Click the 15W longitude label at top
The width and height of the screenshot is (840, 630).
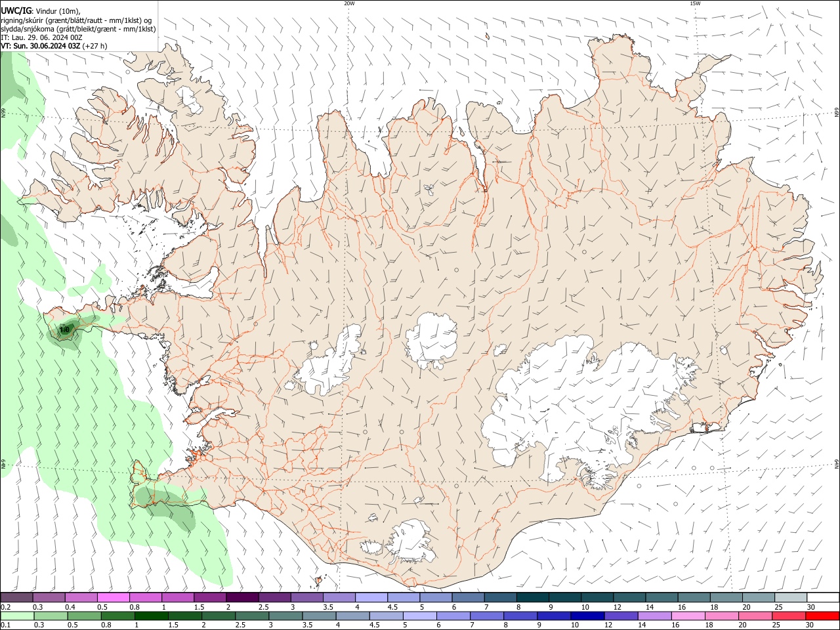pyautogui.click(x=695, y=3)
